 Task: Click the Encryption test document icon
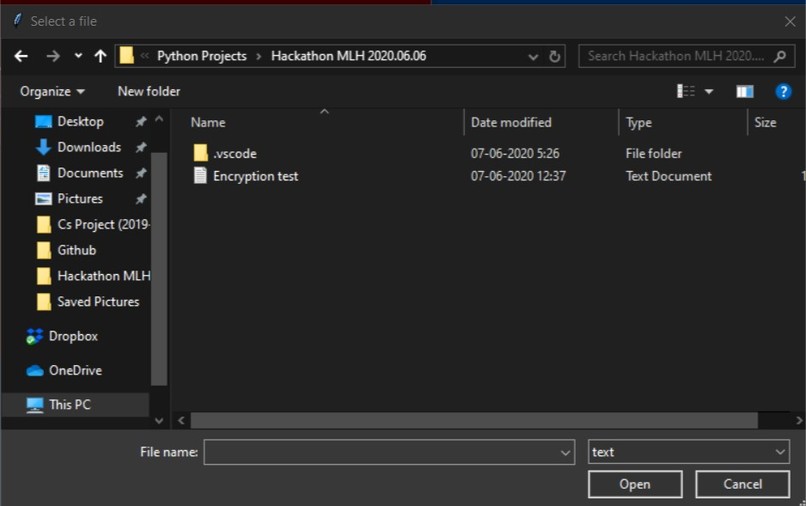pyautogui.click(x=200, y=175)
